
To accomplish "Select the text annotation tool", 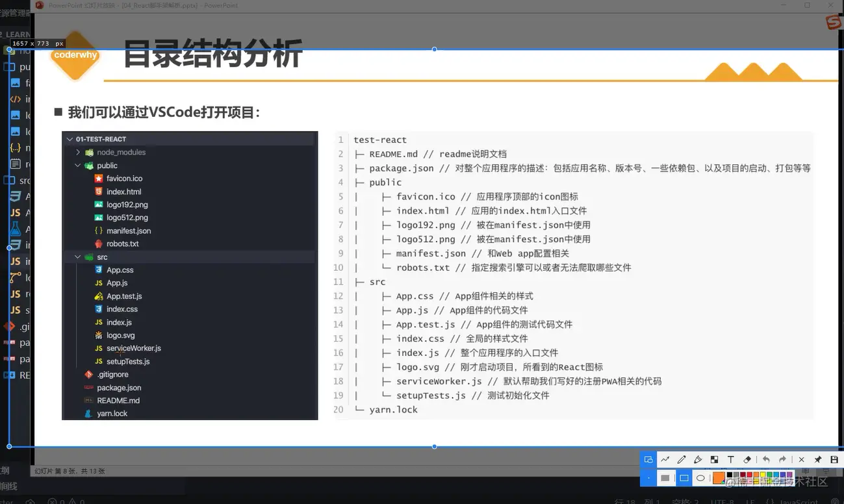I will pyautogui.click(x=730, y=460).
